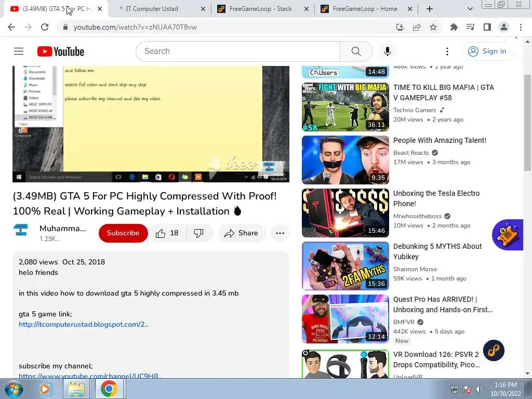The image size is (532, 399).
Task: Open Unboxing the Tesla Electro Phone thumbnail
Action: [x=345, y=212]
